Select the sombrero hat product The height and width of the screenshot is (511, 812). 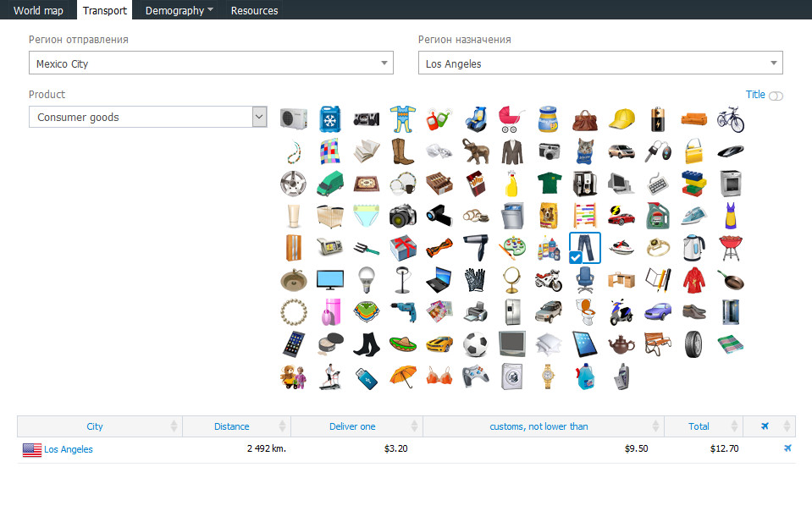[402, 343]
